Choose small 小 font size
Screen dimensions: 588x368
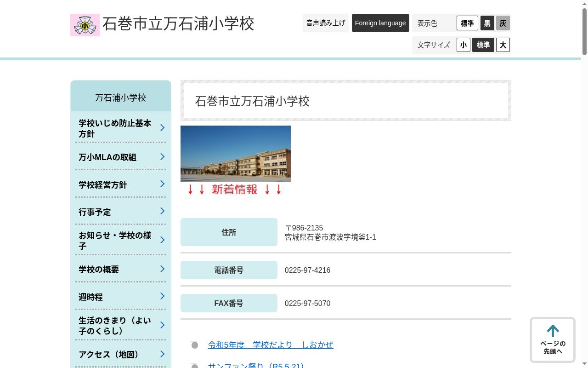[x=464, y=45]
